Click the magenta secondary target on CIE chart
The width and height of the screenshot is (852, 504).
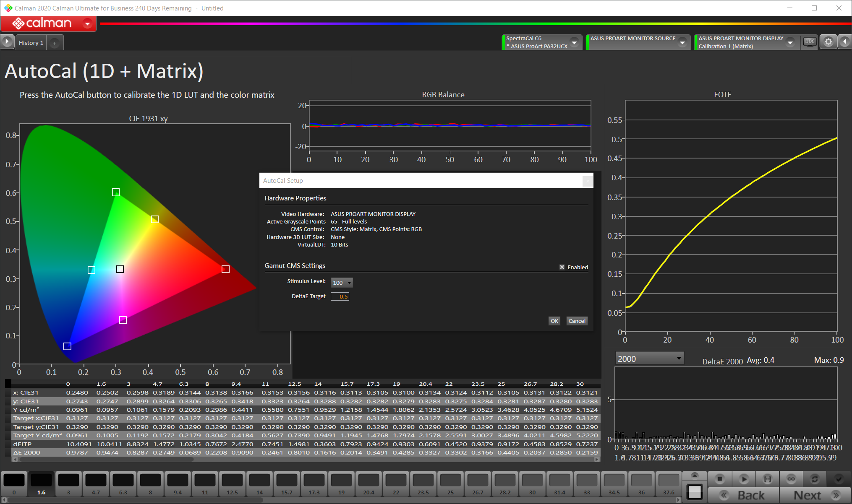point(123,320)
